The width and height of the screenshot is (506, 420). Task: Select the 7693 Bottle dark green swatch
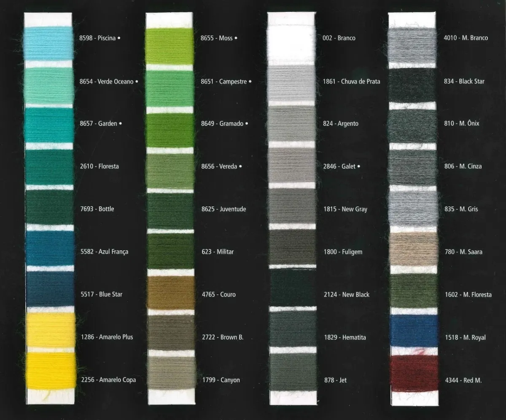[49, 208]
